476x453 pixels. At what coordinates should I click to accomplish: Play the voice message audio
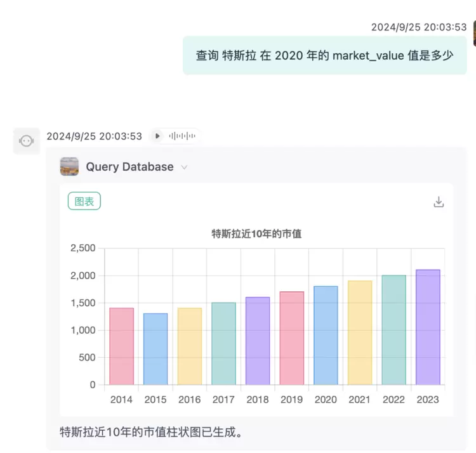(x=157, y=136)
